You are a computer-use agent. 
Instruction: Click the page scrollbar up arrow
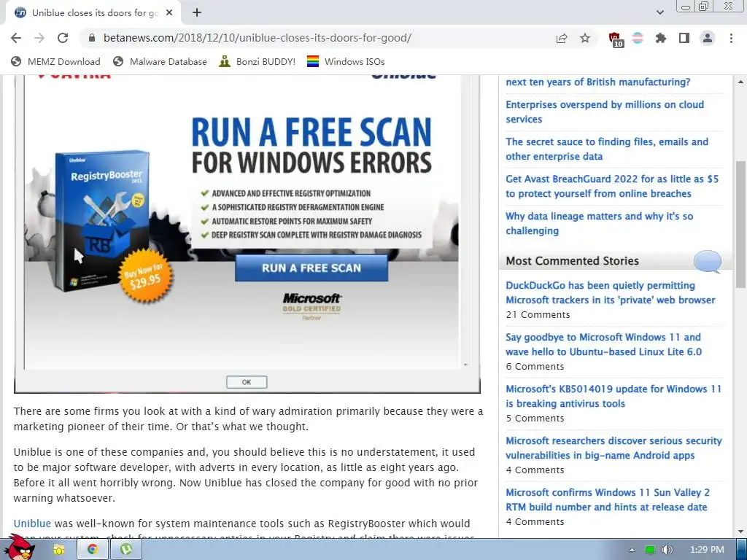(741, 82)
